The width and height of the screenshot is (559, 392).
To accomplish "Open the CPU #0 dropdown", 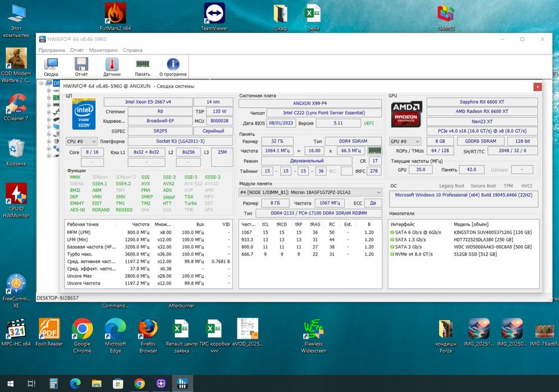I will point(81,141).
